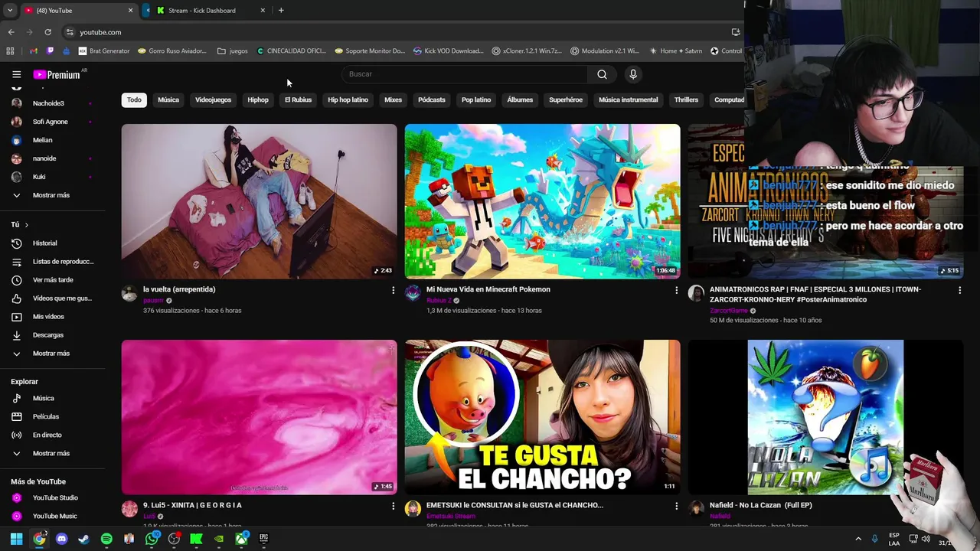Open the Brat Generator bookmark
The width and height of the screenshot is (980, 551).
103,51
